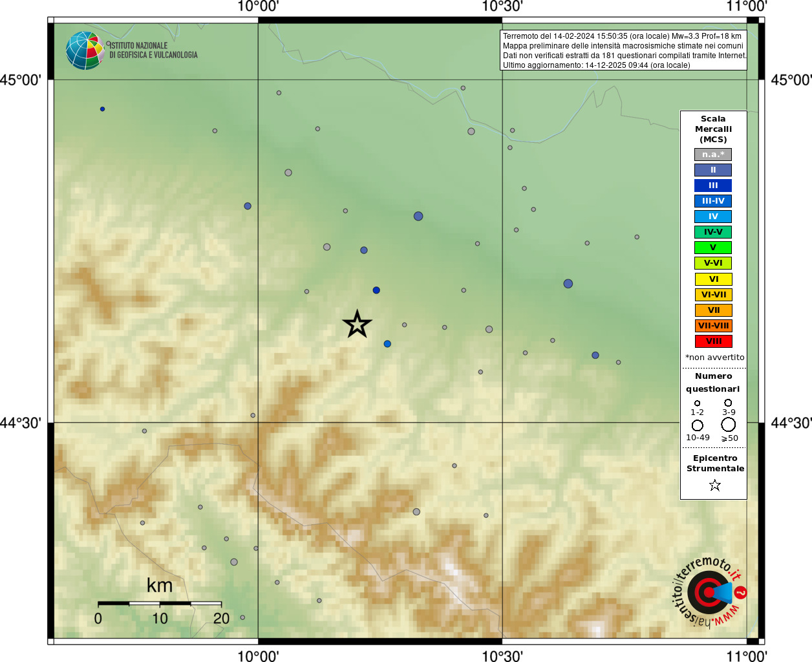Select the yellow VI intensity swatch
This screenshot has width=812, height=662.
[713, 279]
